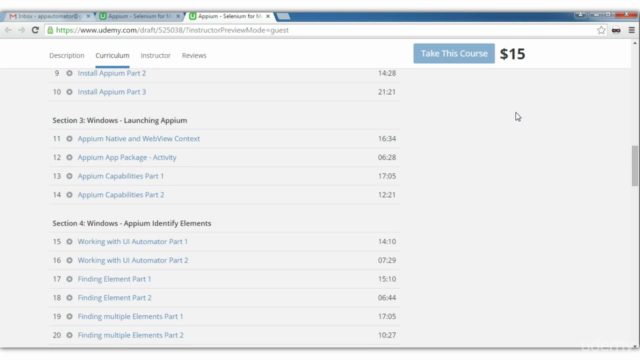640x360 pixels.
Task: Click the page vertical scrollbar thumb
Action: pyautogui.click(x=635, y=165)
